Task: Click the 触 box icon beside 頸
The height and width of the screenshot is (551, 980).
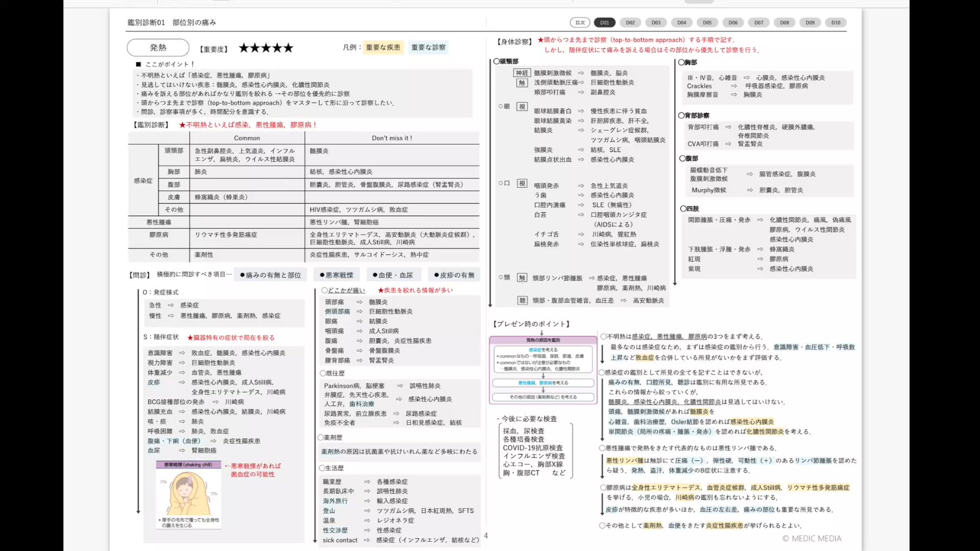Action: [522, 278]
